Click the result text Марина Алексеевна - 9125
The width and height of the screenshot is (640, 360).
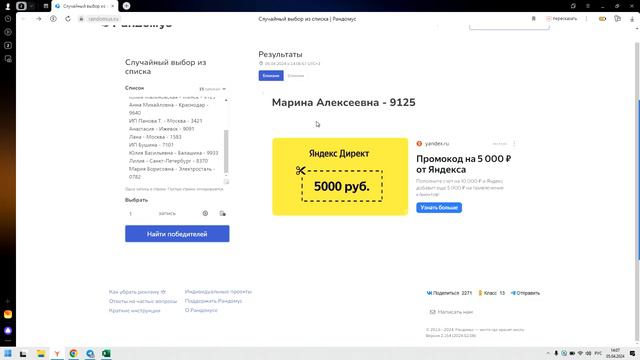344,102
